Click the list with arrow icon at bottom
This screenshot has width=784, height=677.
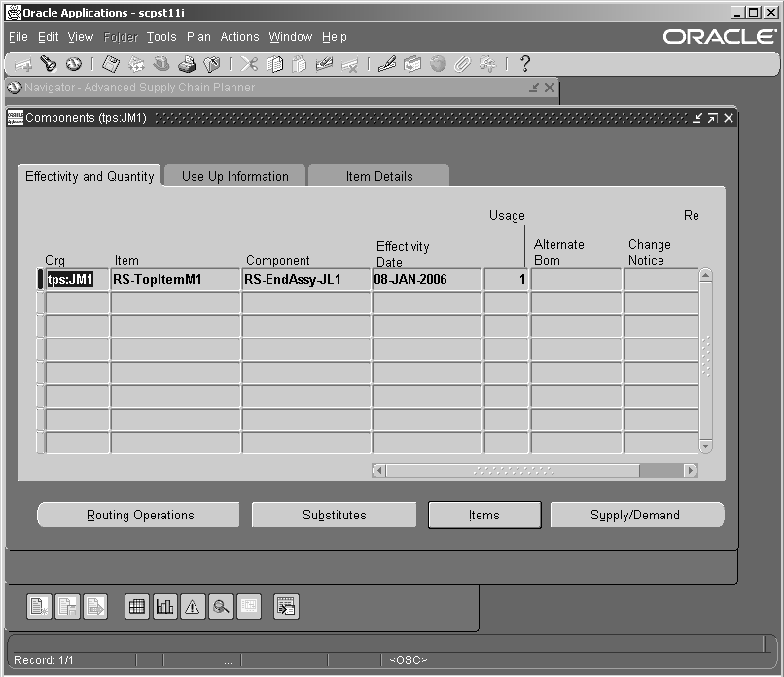pos(287,607)
